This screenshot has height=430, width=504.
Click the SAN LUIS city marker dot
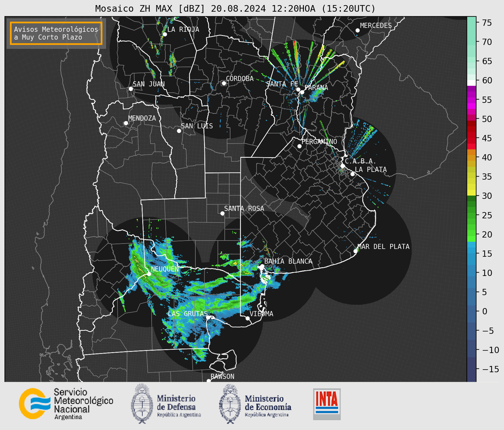(x=179, y=131)
